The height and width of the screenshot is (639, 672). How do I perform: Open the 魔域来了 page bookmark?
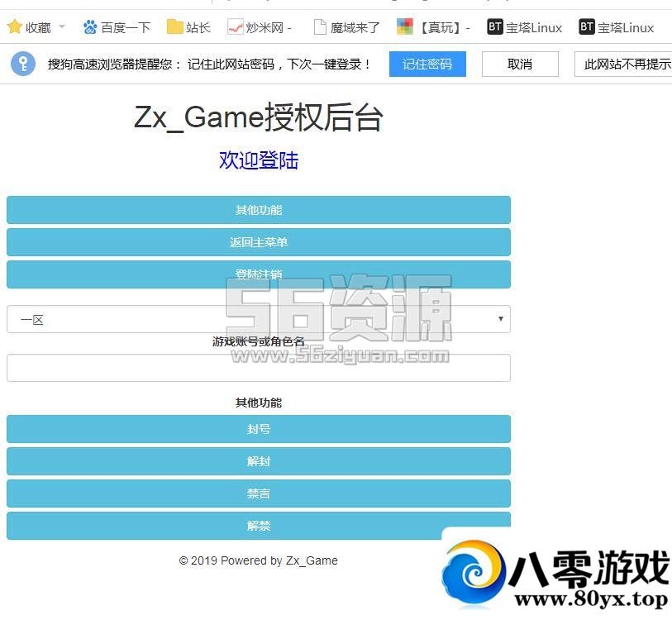pos(346,27)
